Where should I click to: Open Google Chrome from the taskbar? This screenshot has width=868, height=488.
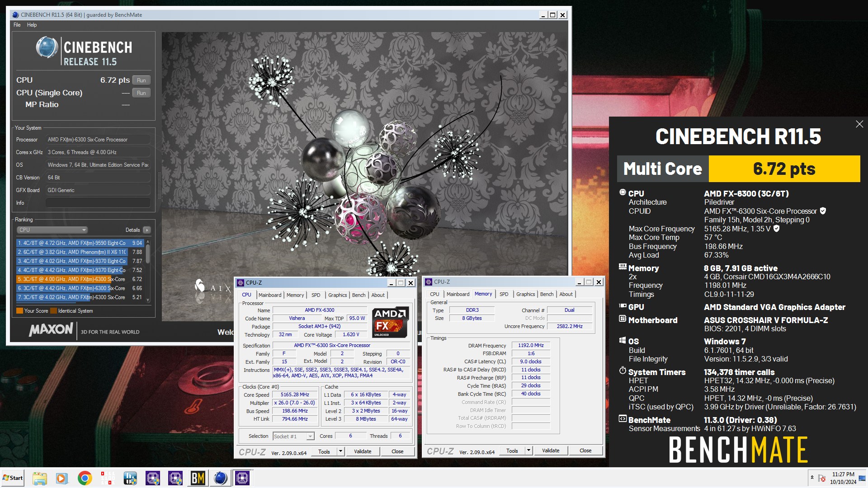pyautogui.click(x=85, y=478)
